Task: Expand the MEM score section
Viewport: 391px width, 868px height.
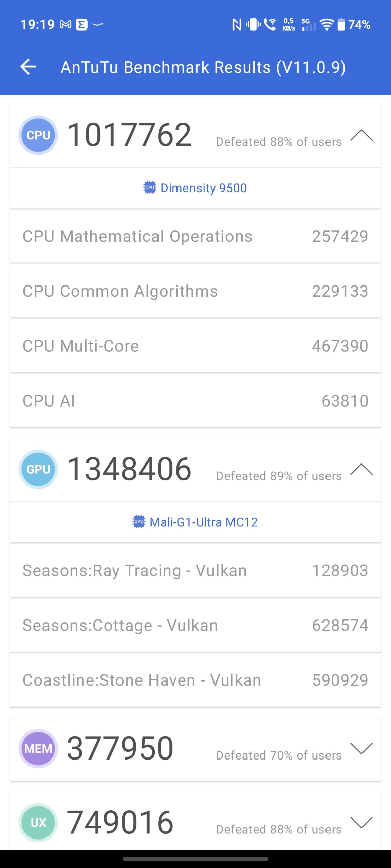Action: point(361,748)
